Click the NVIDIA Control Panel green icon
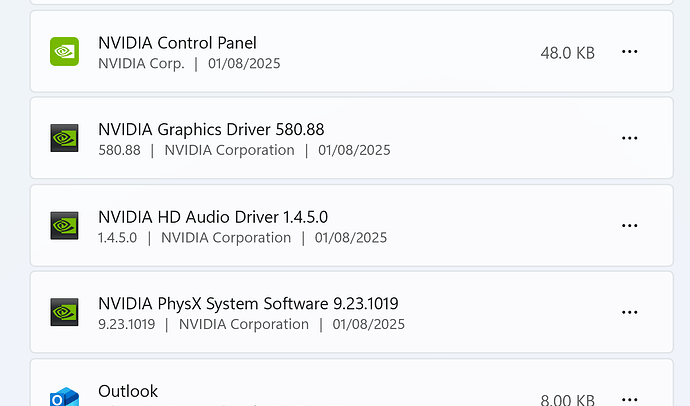The width and height of the screenshot is (690, 406). coord(64,51)
